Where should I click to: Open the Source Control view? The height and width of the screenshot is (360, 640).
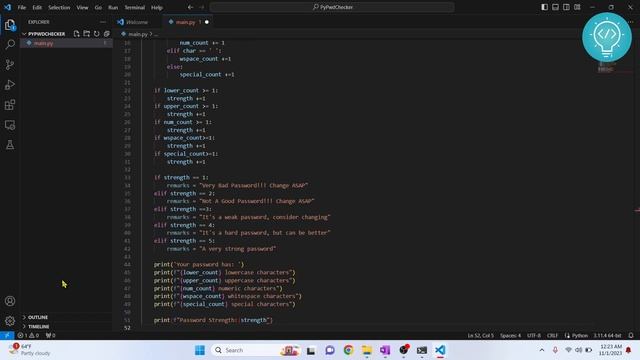[10, 64]
